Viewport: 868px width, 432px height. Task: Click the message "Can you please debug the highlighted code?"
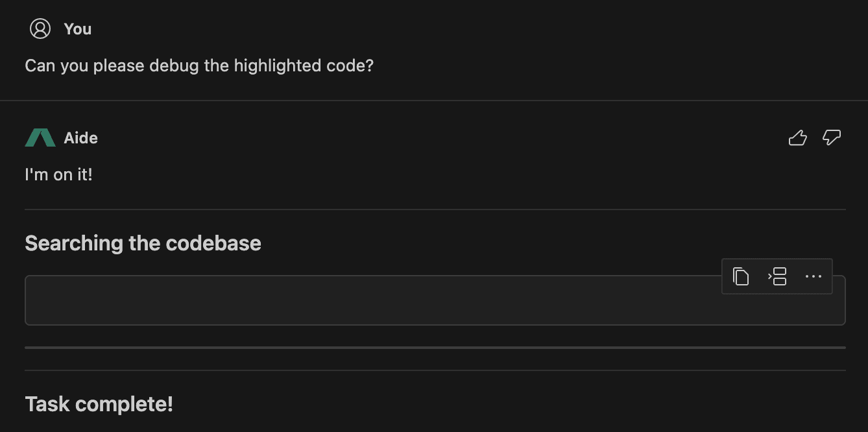199,66
